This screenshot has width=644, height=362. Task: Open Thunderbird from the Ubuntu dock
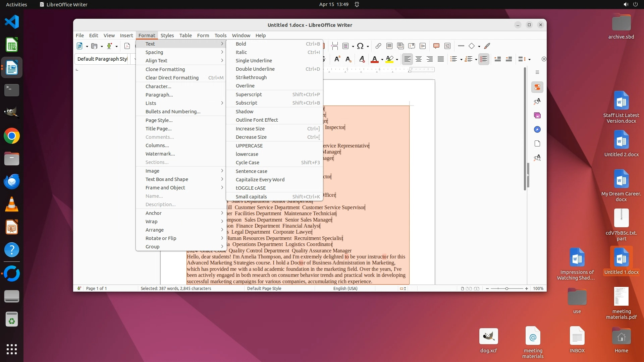tap(12, 182)
